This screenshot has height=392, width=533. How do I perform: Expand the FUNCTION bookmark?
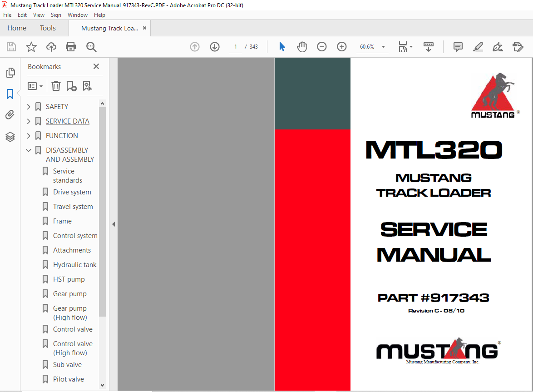click(x=29, y=136)
